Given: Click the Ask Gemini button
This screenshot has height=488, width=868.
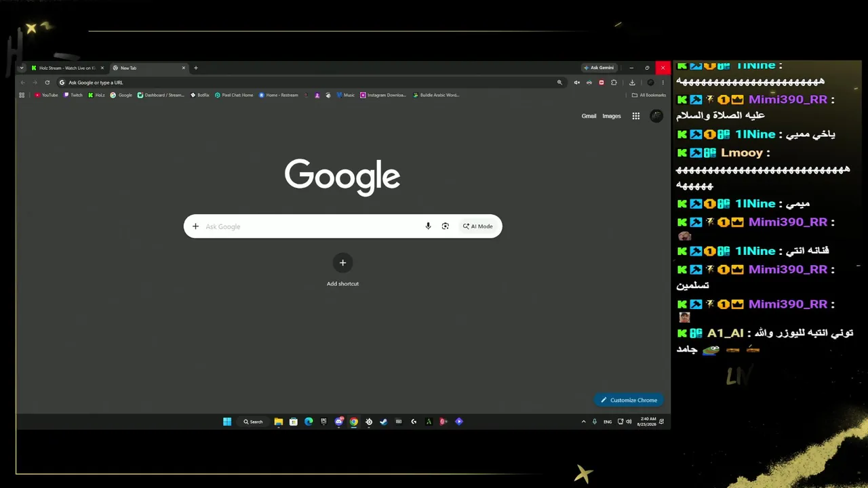Looking at the screenshot, I should 599,68.
